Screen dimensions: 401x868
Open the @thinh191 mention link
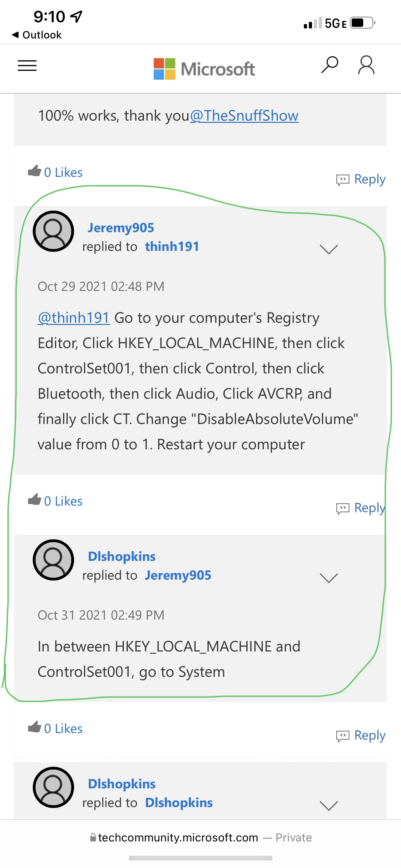point(74,318)
